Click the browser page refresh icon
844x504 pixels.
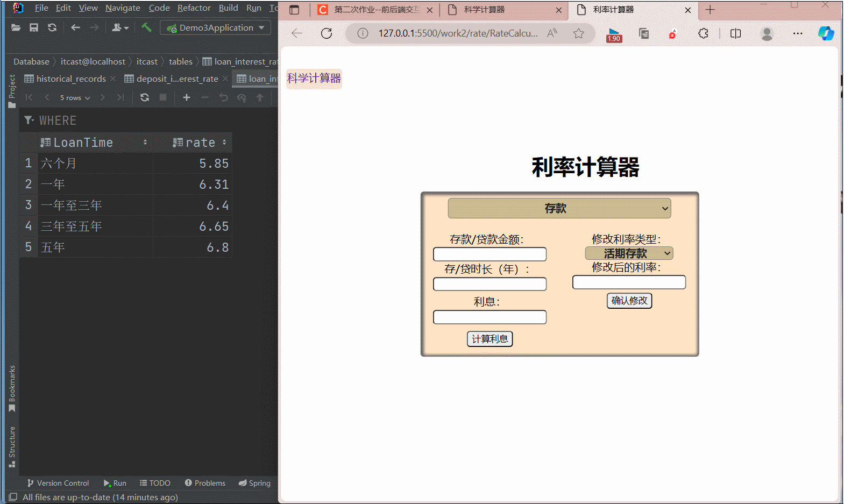coord(327,33)
